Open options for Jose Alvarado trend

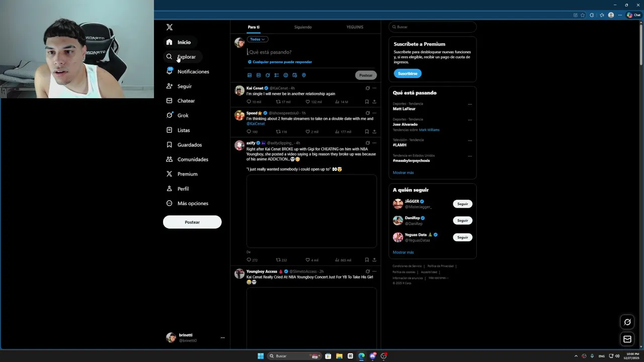[x=470, y=120]
